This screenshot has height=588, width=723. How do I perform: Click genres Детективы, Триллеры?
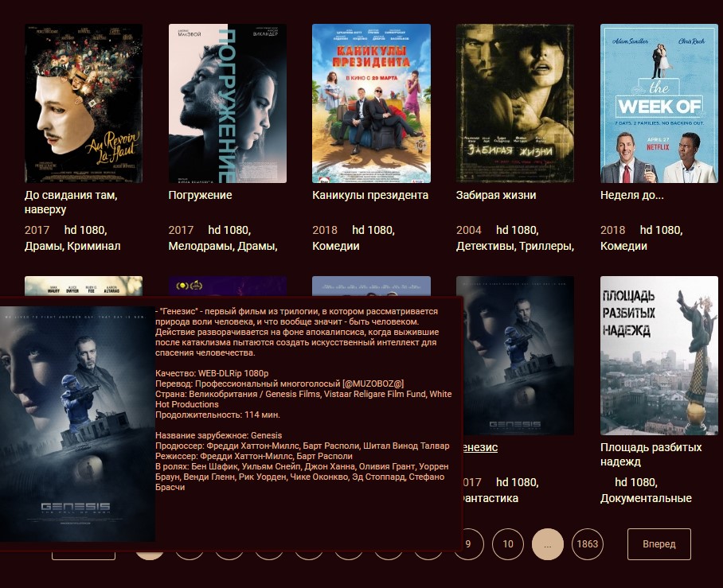(515, 246)
